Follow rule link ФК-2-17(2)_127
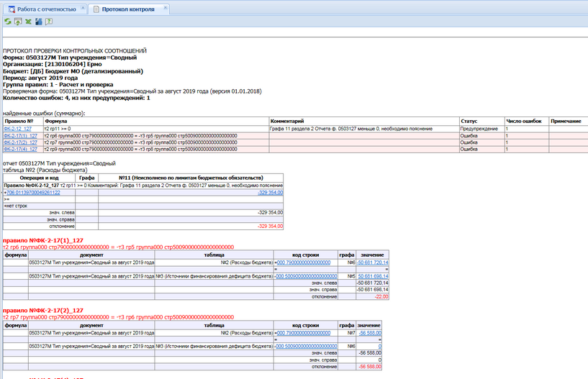The height and width of the screenshot is (379, 588). pos(20,142)
